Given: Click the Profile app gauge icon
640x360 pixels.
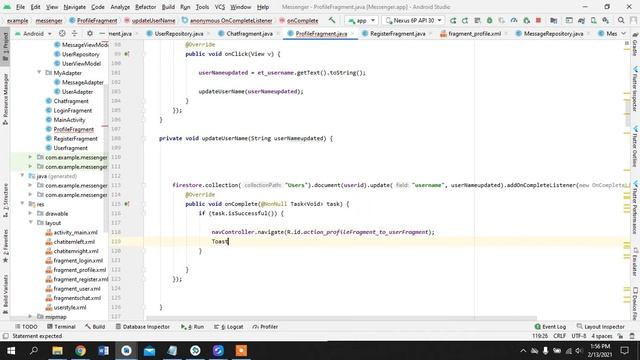Looking at the screenshot, I should (x=514, y=20).
